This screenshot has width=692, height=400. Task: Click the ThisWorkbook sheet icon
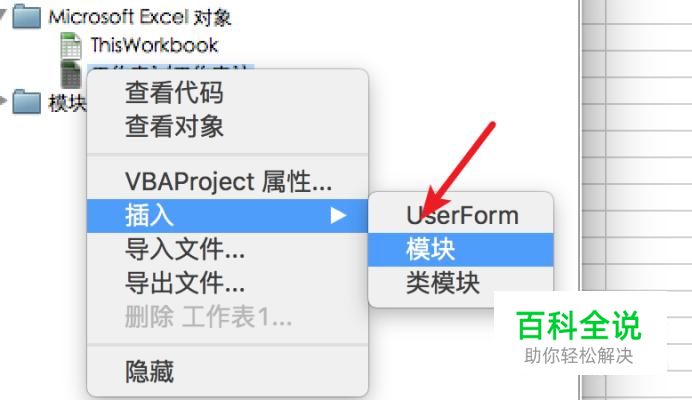(71, 45)
